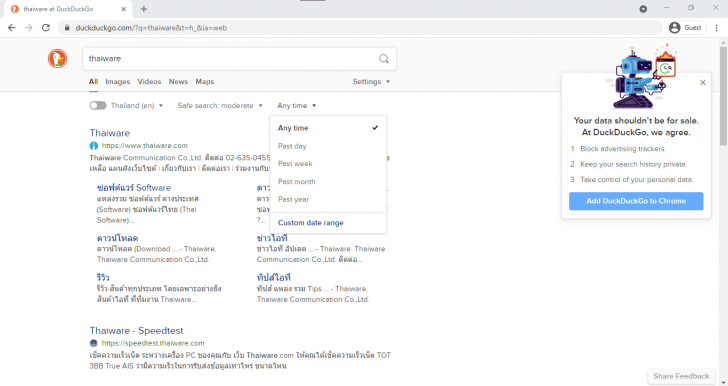
Task: Click the browser forward arrow
Action: (29, 28)
